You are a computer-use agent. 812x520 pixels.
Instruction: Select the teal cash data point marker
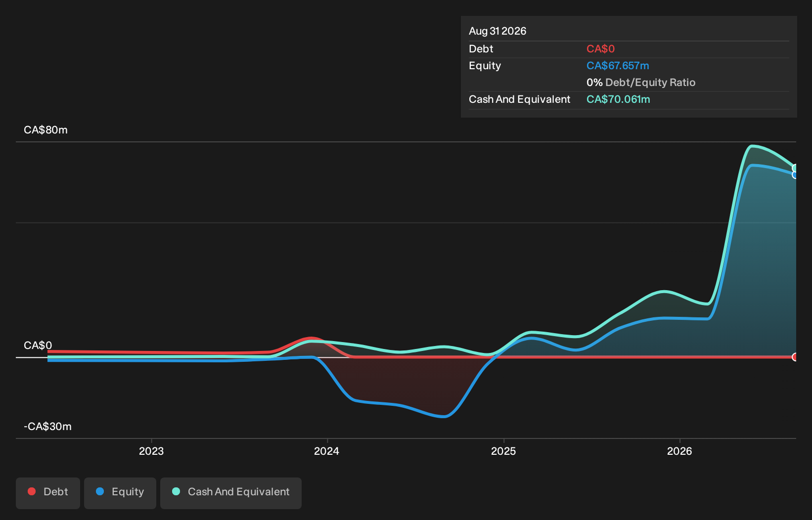(x=795, y=168)
